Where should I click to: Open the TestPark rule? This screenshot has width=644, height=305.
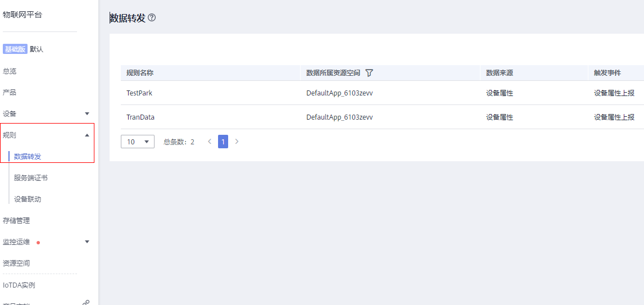point(139,93)
